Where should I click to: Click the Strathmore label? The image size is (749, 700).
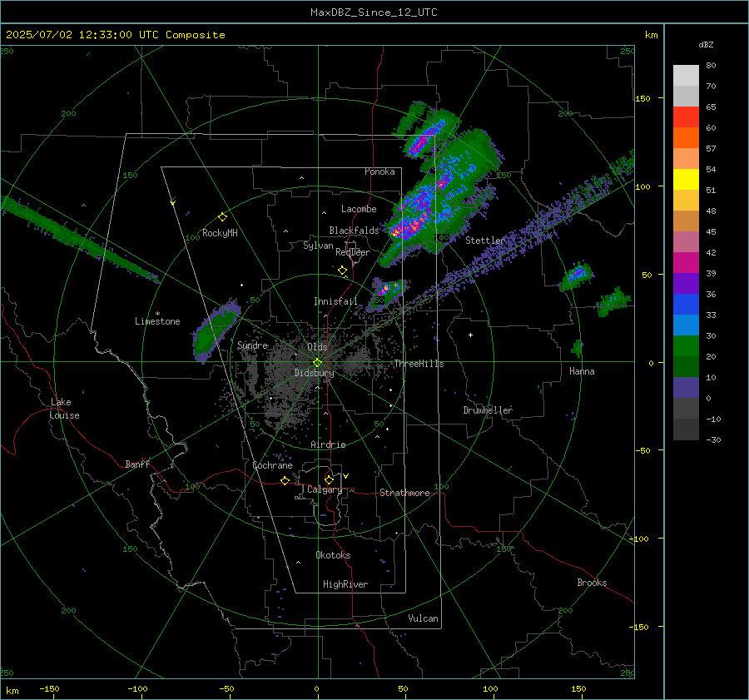[x=404, y=493]
